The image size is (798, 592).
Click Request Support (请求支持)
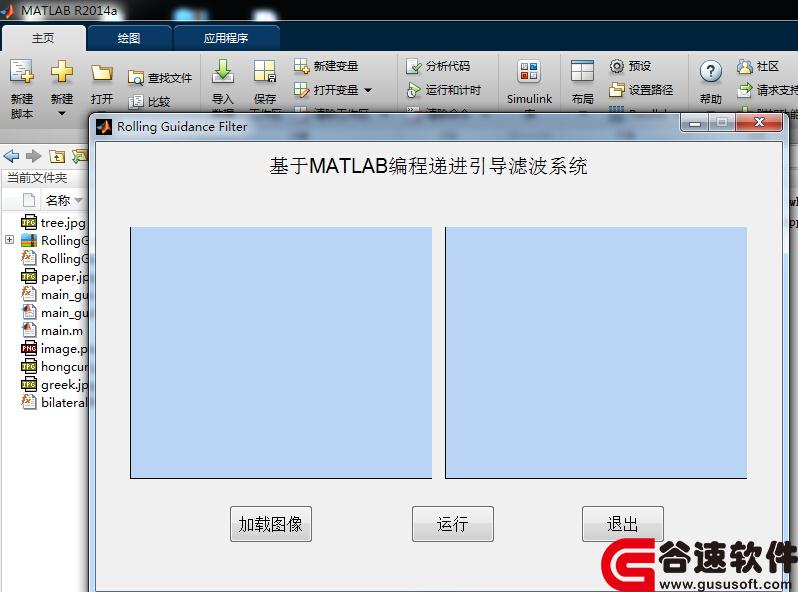767,90
